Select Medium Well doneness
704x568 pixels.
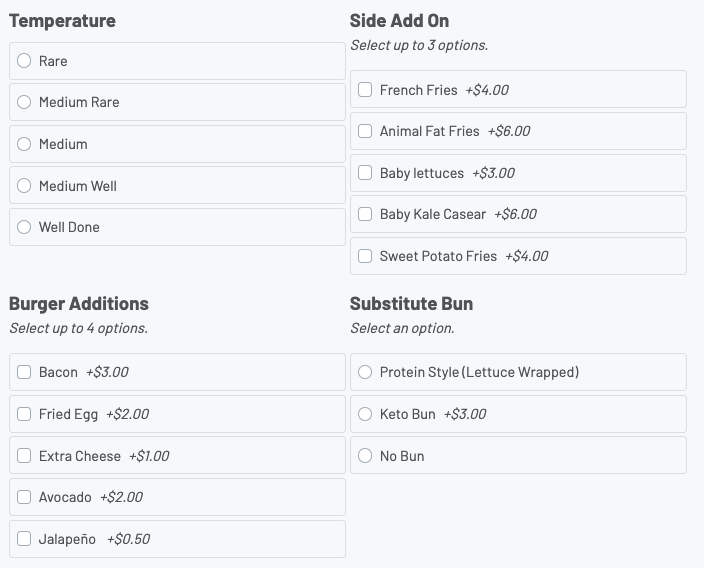tap(24, 186)
